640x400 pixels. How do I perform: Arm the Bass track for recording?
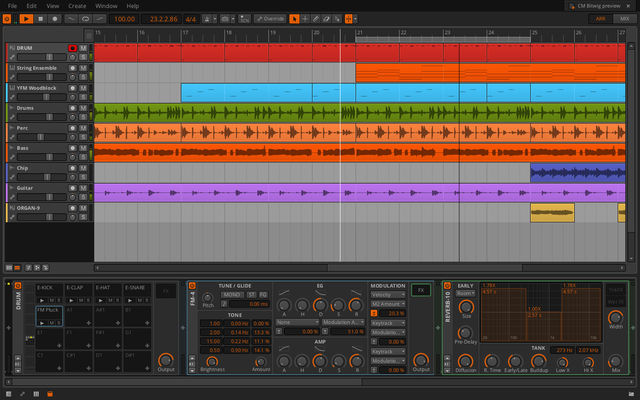(x=73, y=148)
